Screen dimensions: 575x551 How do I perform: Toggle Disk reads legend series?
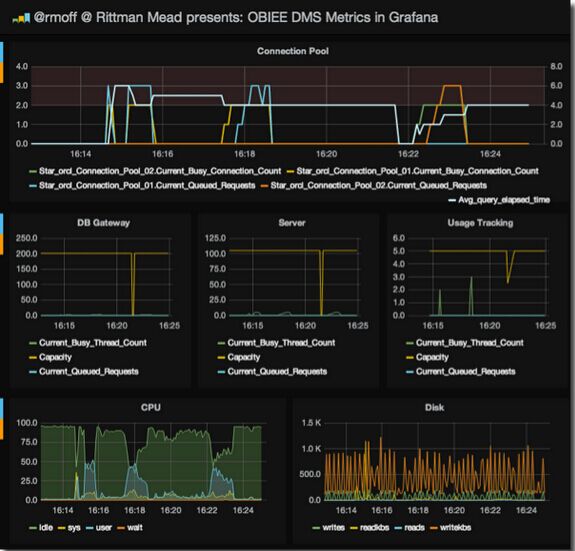point(410,528)
